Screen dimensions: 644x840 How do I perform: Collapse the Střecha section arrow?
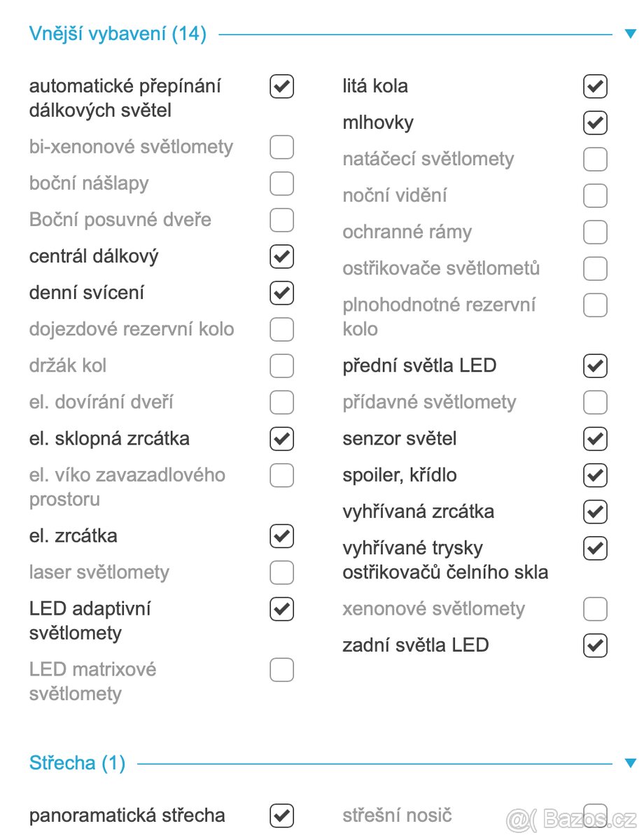pyautogui.click(x=630, y=763)
